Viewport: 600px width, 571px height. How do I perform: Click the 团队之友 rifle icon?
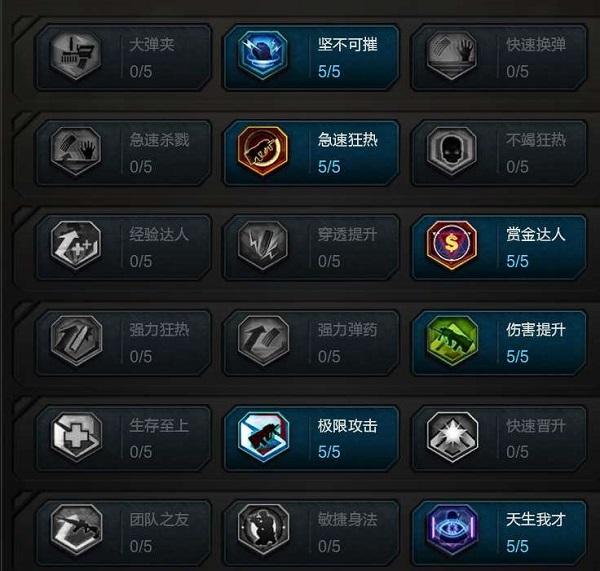click(76, 530)
